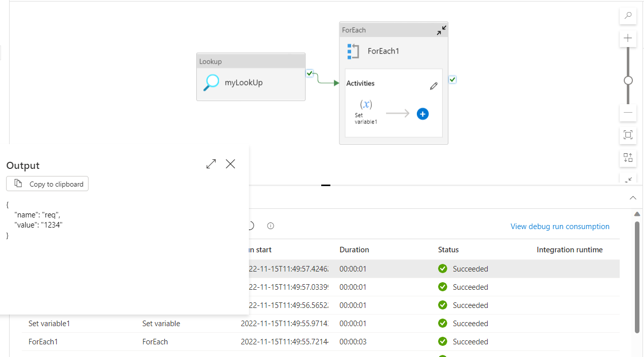644x357 pixels.
Task: Open the canvas search tool
Action: click(x=628, y=16)
